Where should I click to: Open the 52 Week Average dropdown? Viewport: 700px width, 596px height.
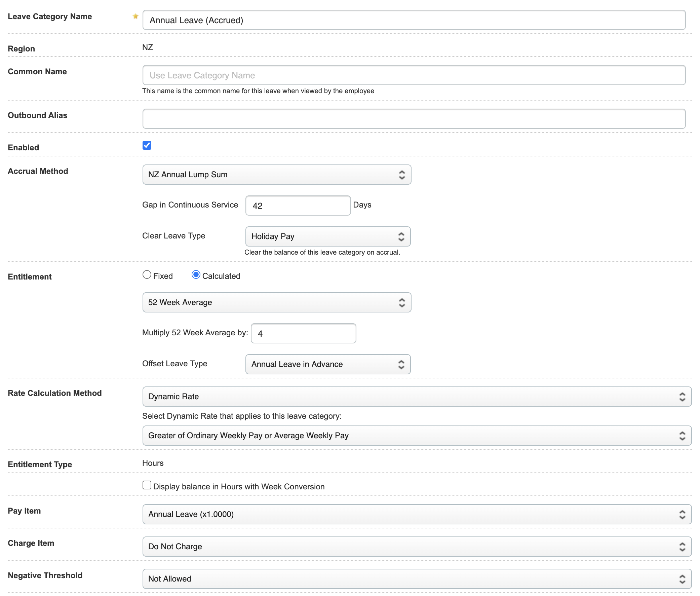pyautogui.click(x=276, y=302)
